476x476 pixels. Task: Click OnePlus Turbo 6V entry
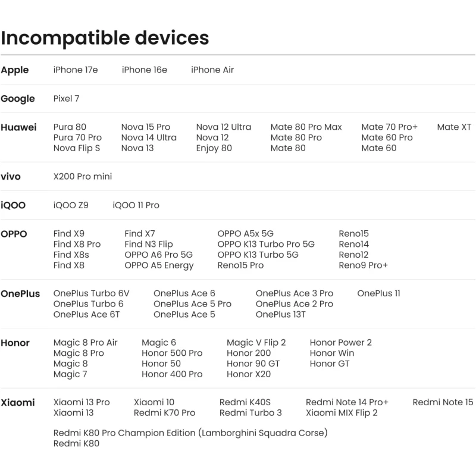pyautogui.click(x=92, y=293)
